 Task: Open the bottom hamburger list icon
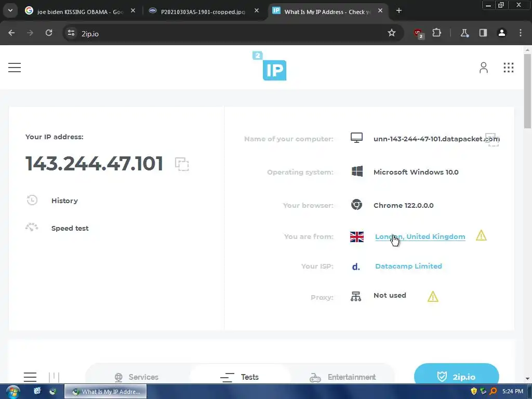tap(30, 377)
